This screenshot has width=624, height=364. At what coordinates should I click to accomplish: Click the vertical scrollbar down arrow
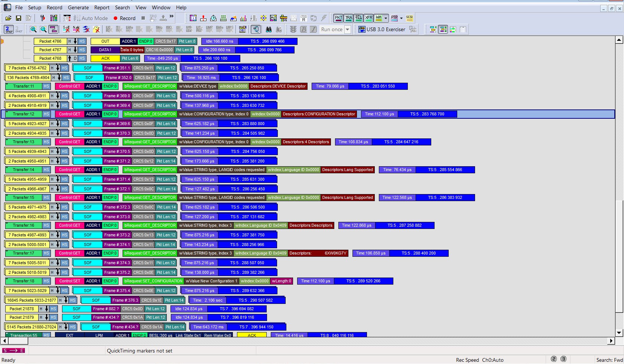[619, 333]
